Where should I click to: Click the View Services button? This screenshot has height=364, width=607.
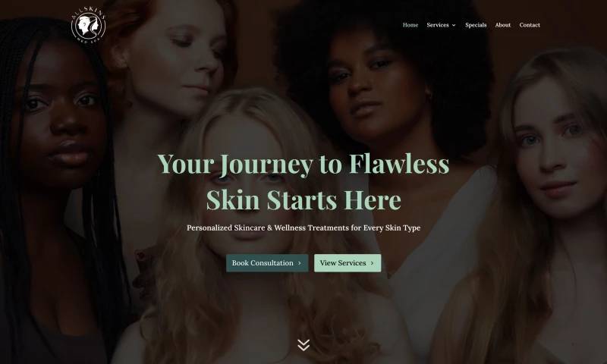point(348,263)
